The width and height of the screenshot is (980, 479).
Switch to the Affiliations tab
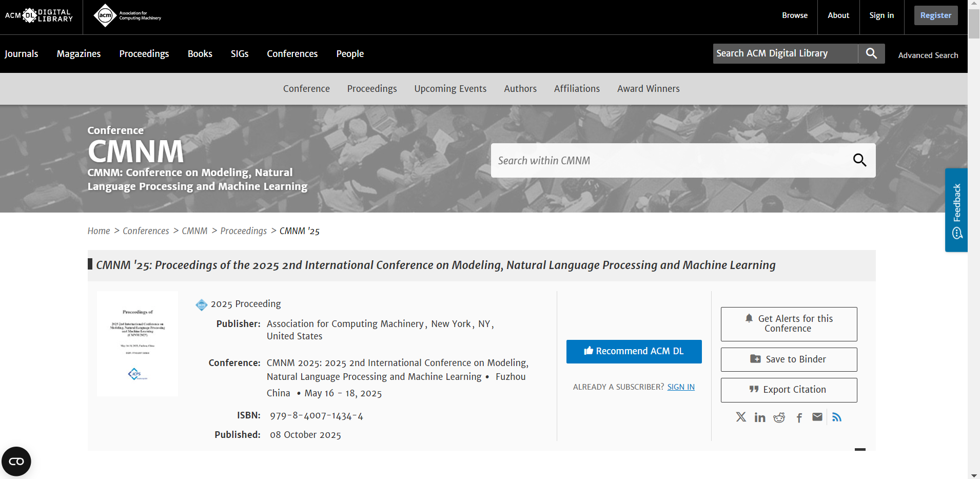tap(577, 89)
